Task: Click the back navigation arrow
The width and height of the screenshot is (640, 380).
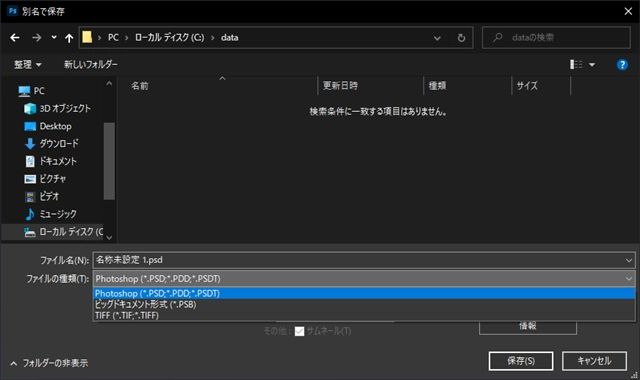Action: [15, 38]
